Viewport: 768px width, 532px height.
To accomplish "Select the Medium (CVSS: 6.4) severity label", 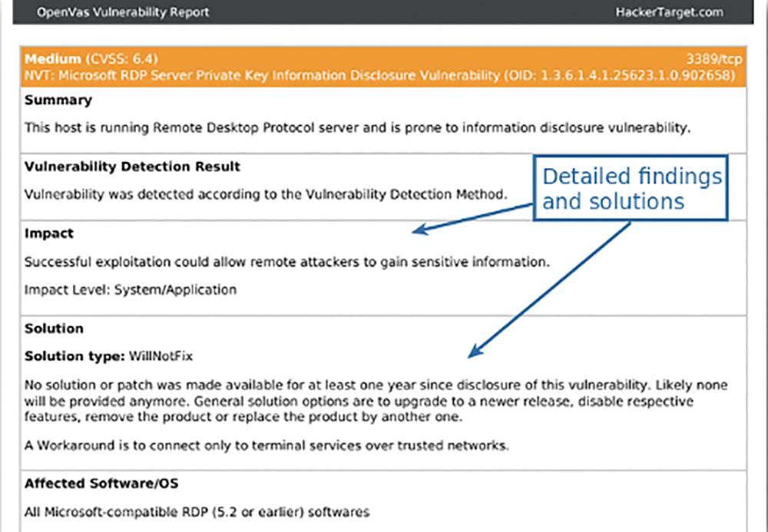I will click(91, 59).
